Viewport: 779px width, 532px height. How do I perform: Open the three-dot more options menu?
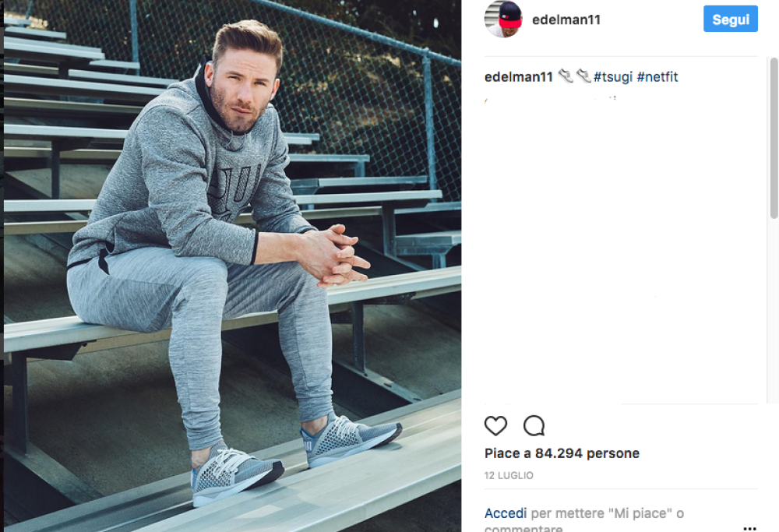click(749, 529)
